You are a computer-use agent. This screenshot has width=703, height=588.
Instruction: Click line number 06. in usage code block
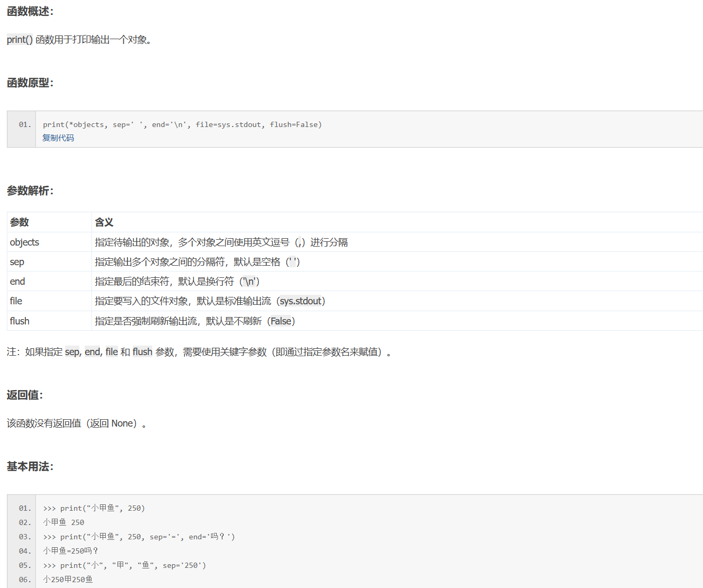[25, 580]
